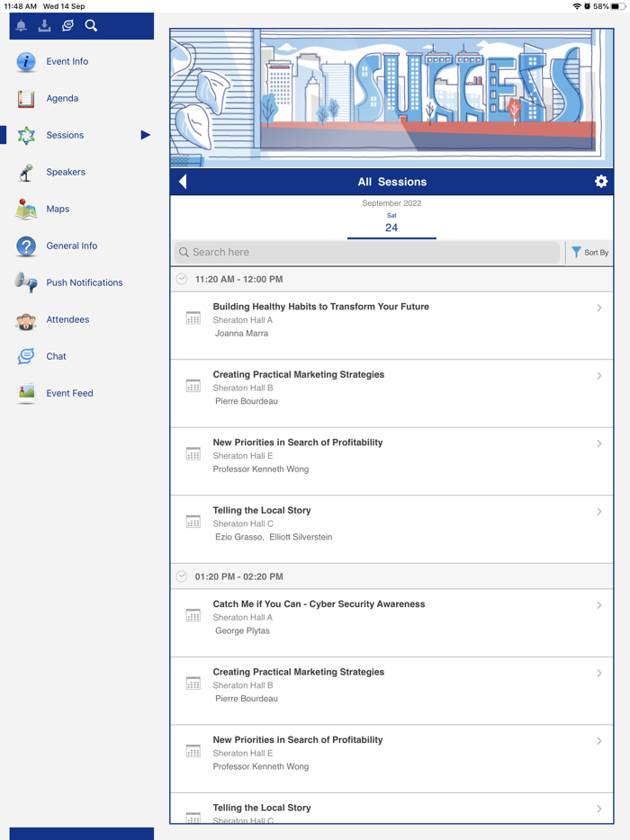Tap speakers Ezio Grasso, Elliott Silverstein
The image size is (630, 840).
point(274,537)
